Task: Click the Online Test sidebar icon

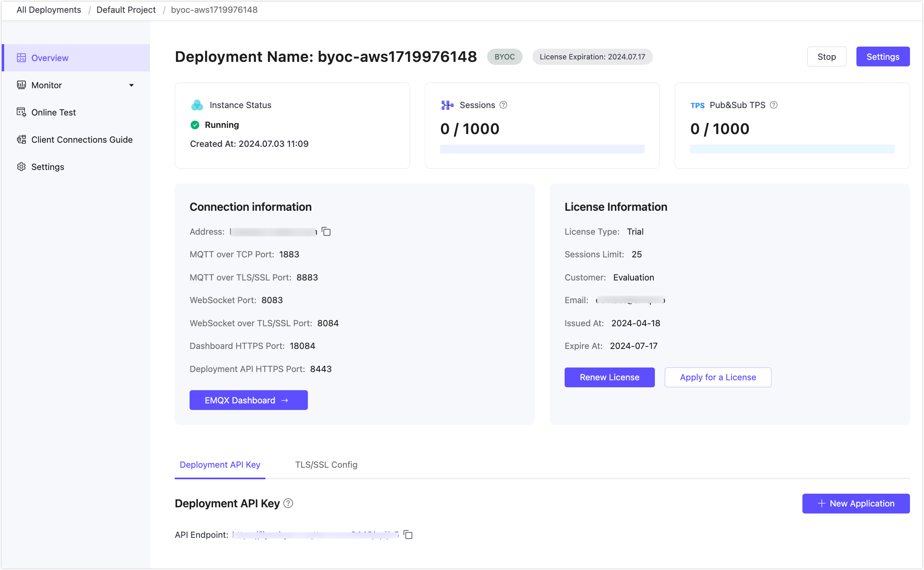Action: click(x=21, y=112)
